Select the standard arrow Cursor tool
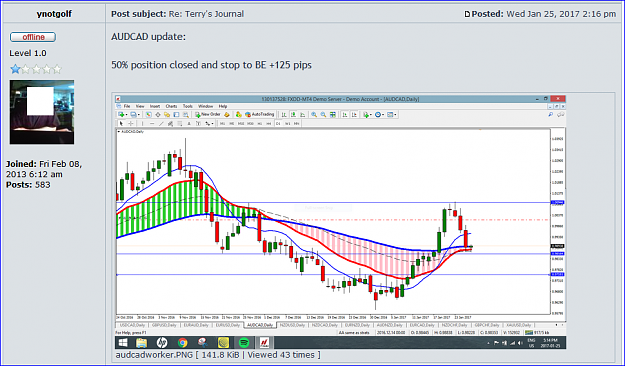This screenshot has width=625, height=366. pos(121,124)
